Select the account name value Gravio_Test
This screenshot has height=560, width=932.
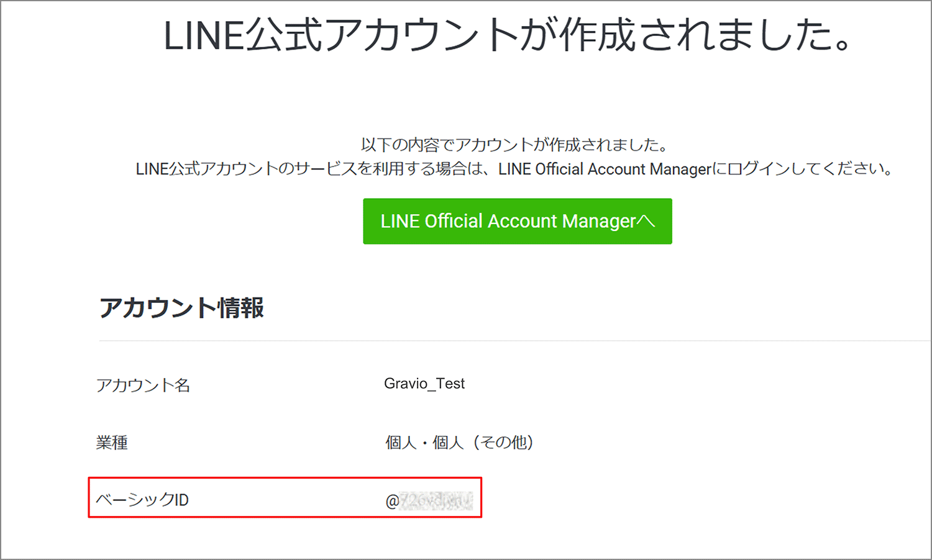coord(424,384)
